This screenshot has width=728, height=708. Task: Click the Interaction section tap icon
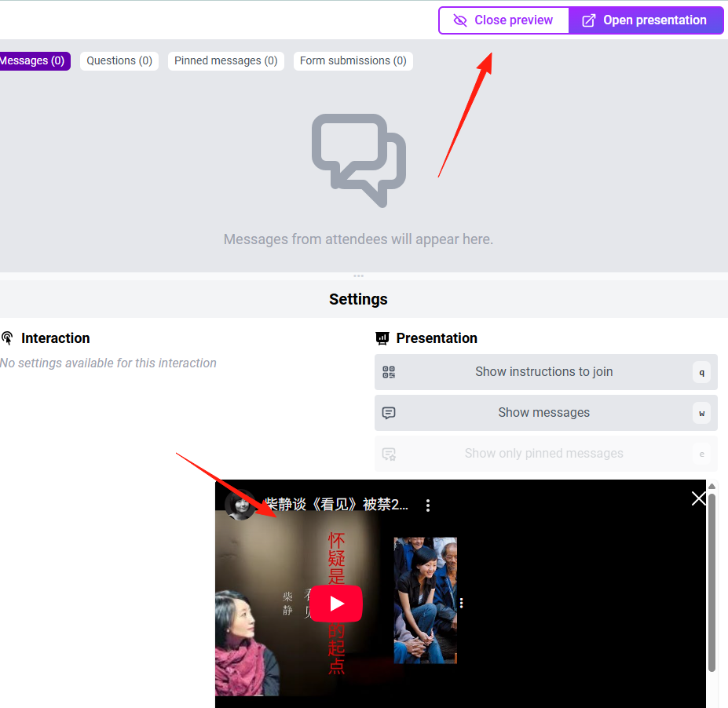click(x=7, y=338)
